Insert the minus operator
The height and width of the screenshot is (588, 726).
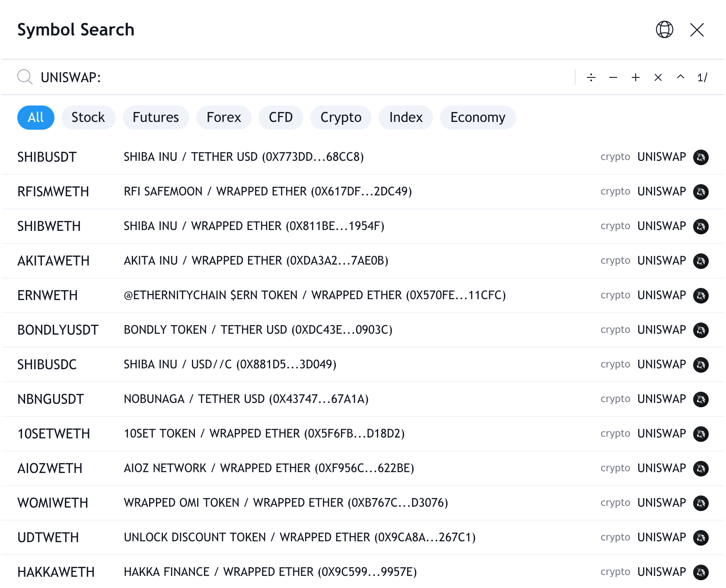(x=613, y=77)
